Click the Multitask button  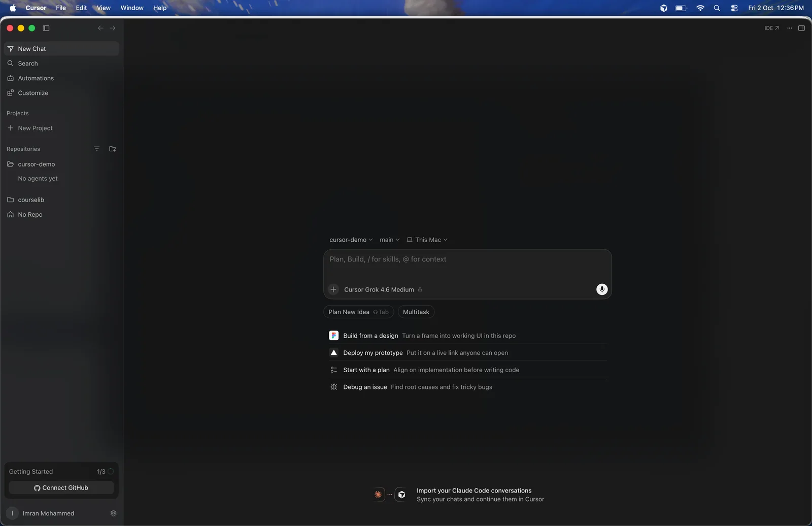click(x=416, y=312)
